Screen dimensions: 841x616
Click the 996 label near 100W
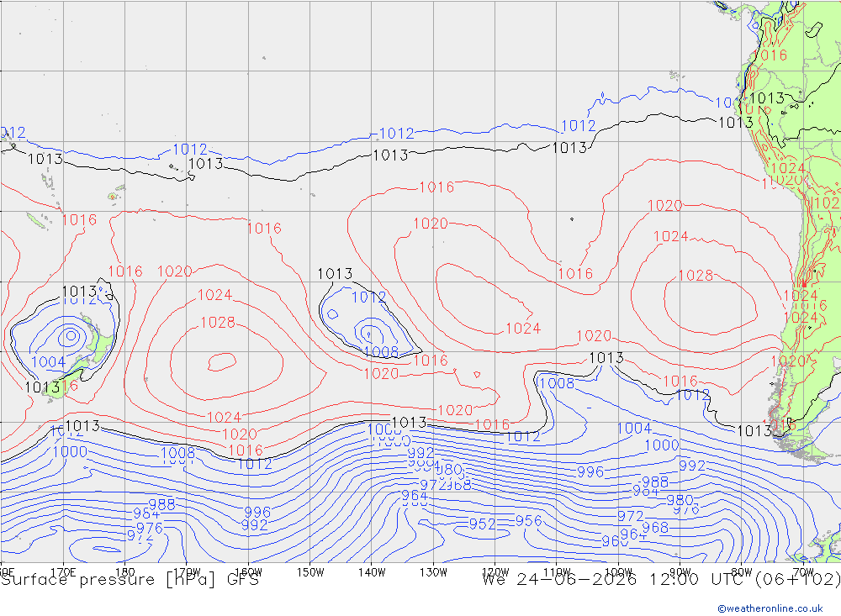tap(590, 471)
